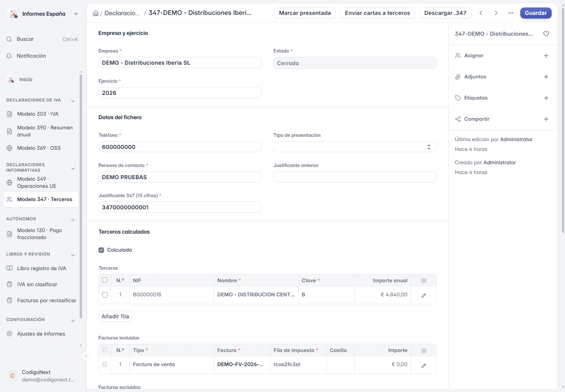Collapse the Libros y Revisión section
The width and height of the screenshot is (565, 392).
click(73, 255)
